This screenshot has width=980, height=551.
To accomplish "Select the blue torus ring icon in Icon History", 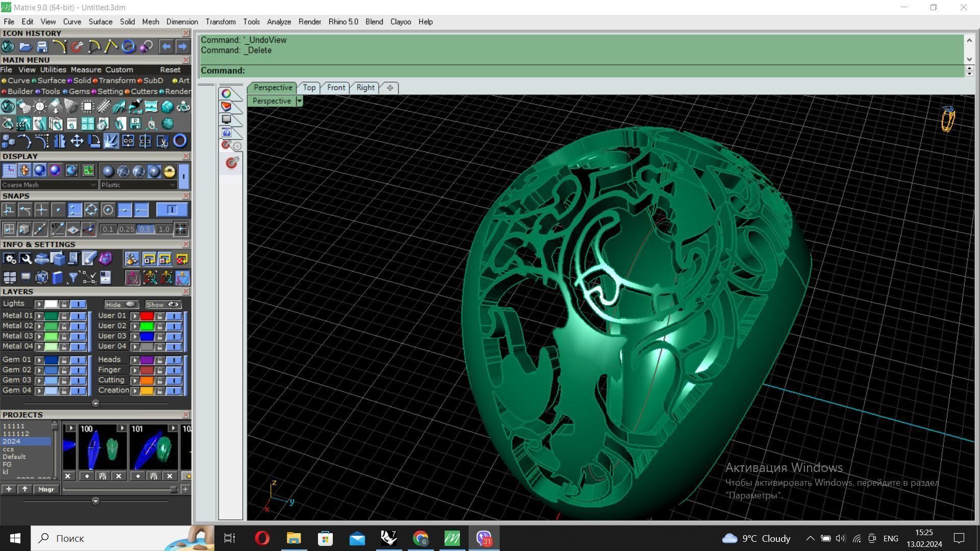I will pos(128,47).
